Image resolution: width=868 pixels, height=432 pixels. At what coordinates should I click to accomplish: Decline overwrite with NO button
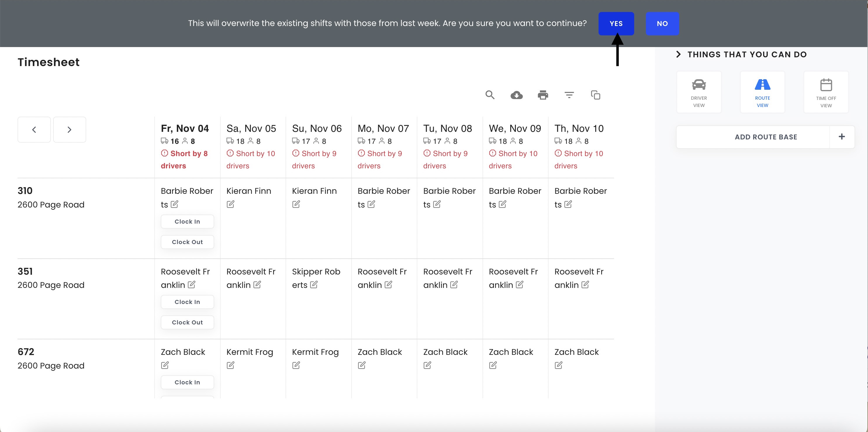pyautogui.click(x=662, y=24)
